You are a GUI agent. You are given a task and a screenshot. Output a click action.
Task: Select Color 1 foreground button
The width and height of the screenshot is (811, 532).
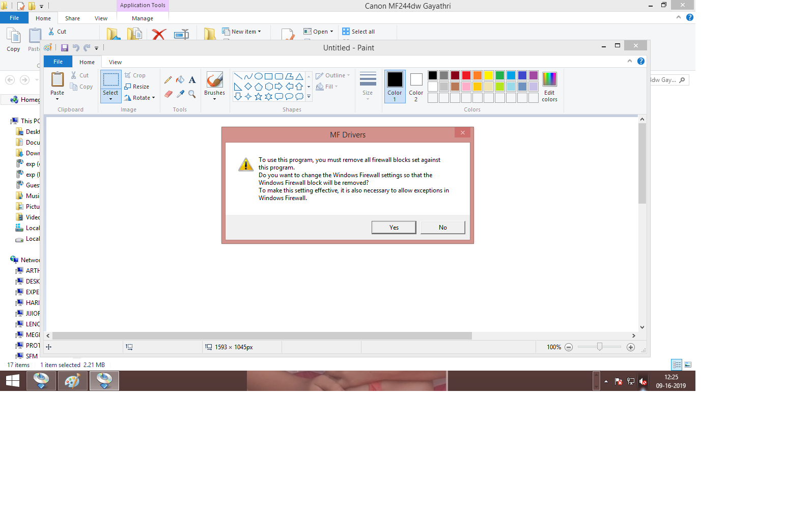coord(395,87)
